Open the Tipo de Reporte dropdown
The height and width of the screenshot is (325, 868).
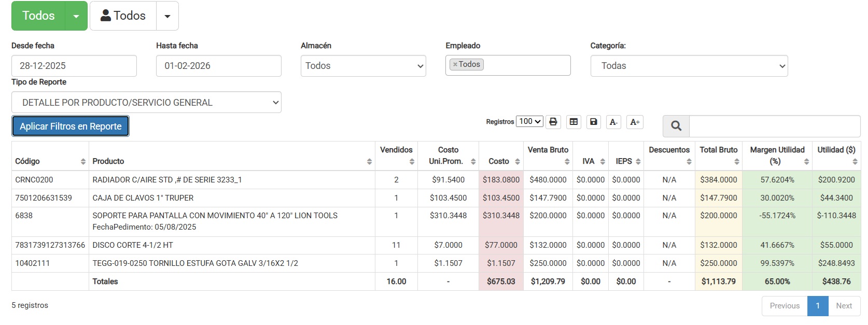pyautogui.click(x=146, y=102)
